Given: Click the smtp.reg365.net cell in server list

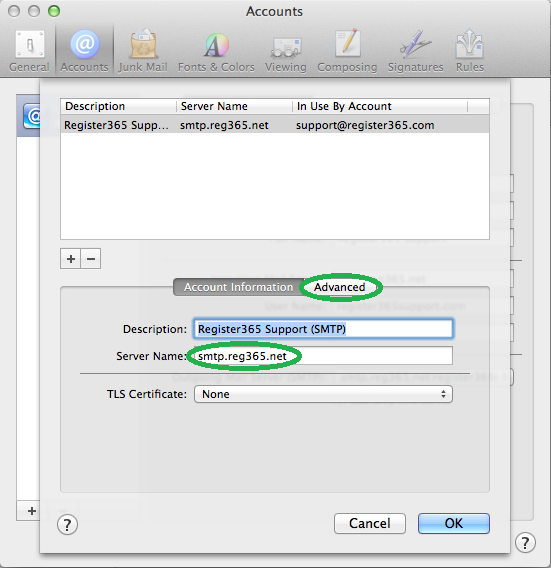Looking at the screenshot, I should 224,125.
